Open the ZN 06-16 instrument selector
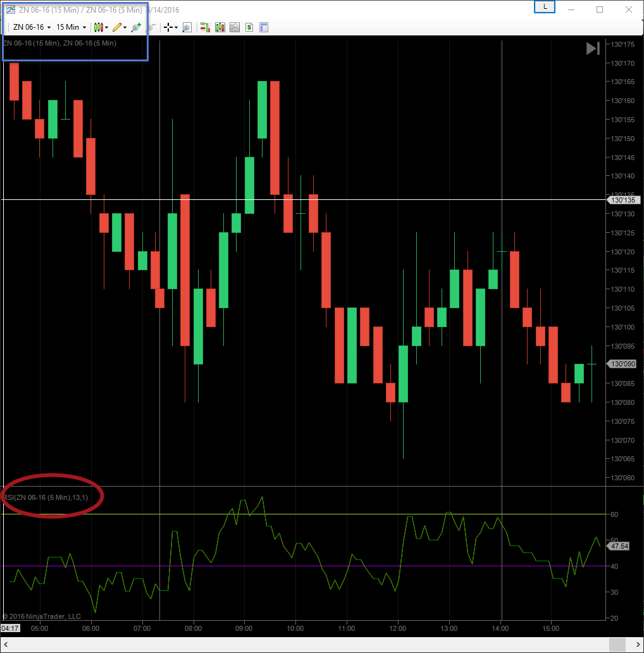 click(x=32, y=27)
